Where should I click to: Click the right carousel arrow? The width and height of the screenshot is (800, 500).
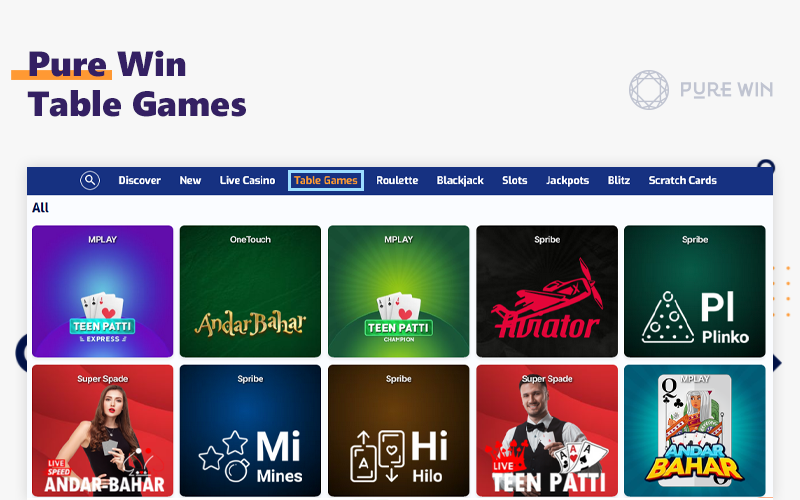click(777, 363)
